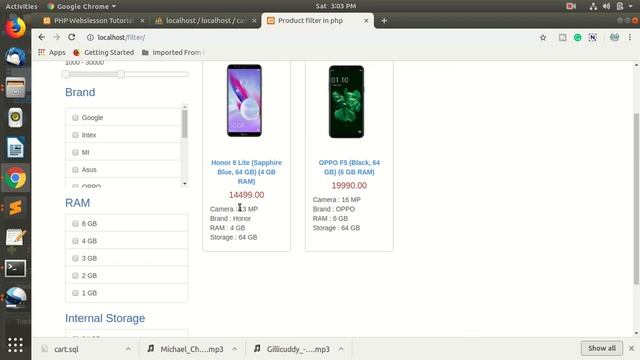Screen dimensions: 640x360
Task: Open the Files manager dock icon
Action: point(16,88)
